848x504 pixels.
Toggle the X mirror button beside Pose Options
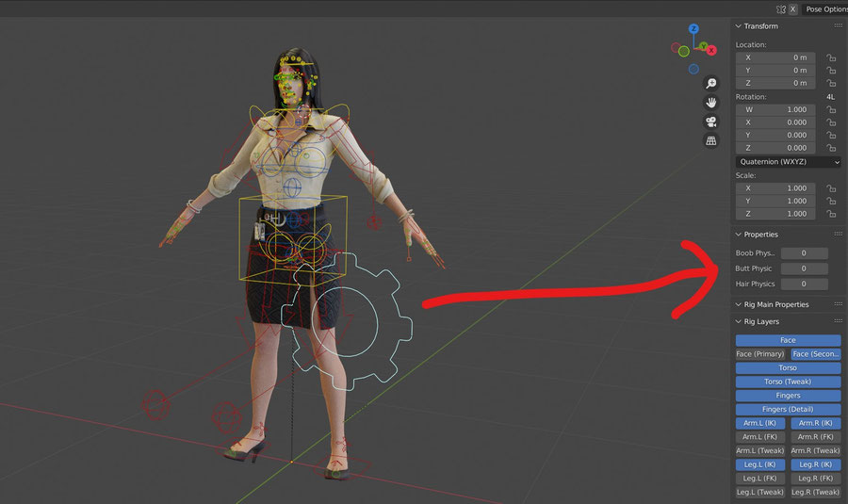[x=792, y=8]
